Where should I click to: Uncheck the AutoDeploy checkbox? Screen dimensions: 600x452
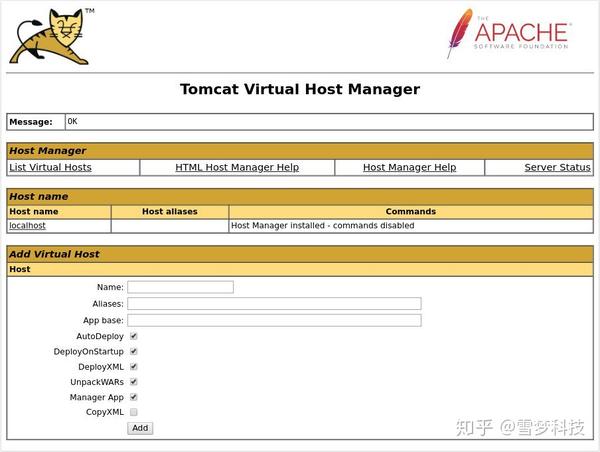134,336
